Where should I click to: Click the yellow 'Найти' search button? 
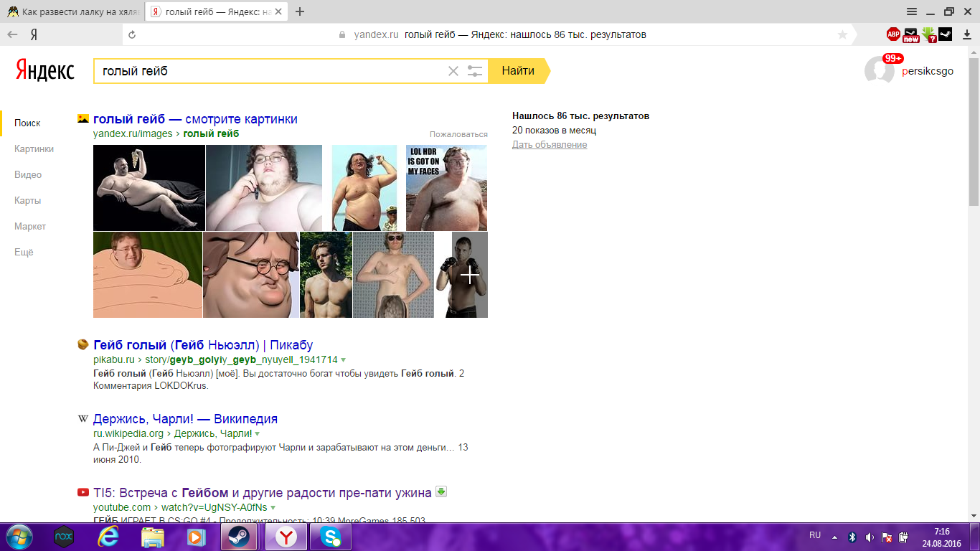pyautogui.click(x=518, y=71)
